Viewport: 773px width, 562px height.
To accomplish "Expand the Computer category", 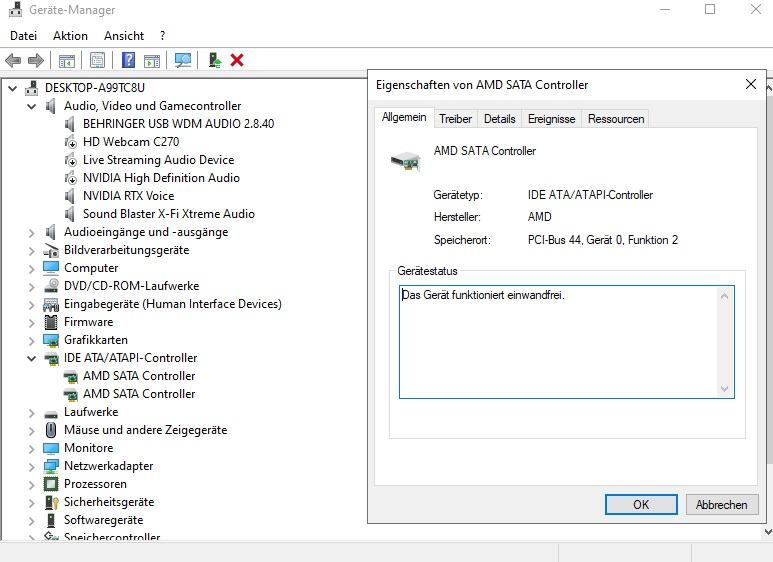I will tap(32, 269).
